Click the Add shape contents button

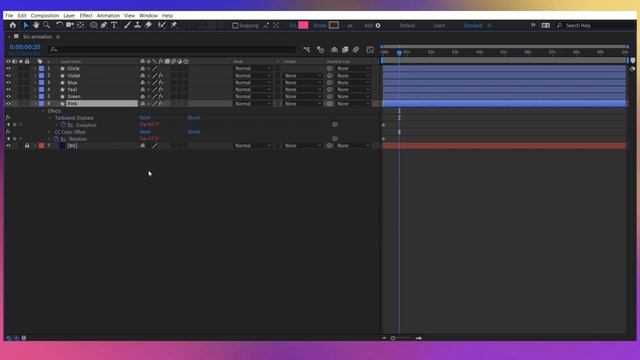point(378,25)
